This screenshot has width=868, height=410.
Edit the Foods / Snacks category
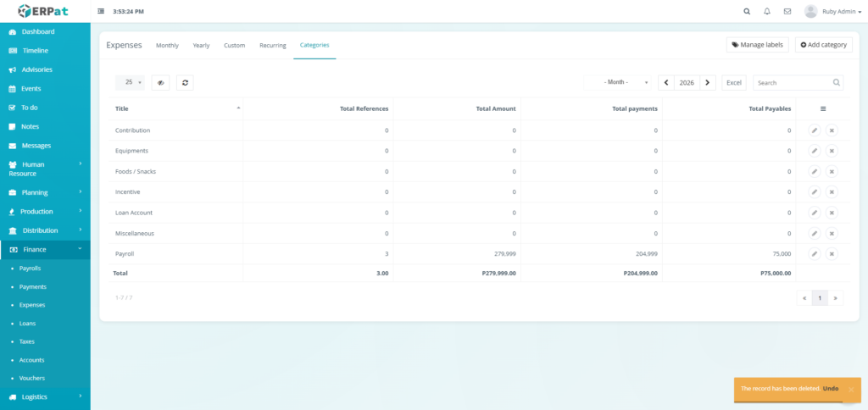tap(814, 171)
